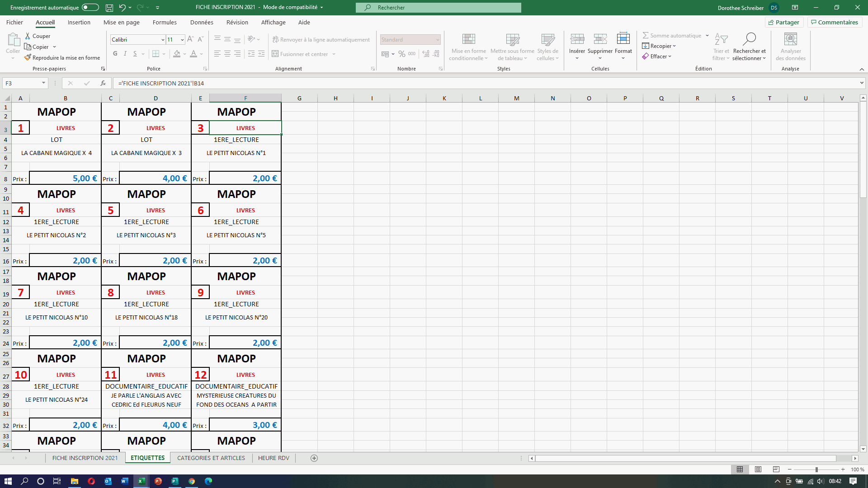
Task: Click the zoom slider handle
Action: pyautogui.click(x=816, y=469)
